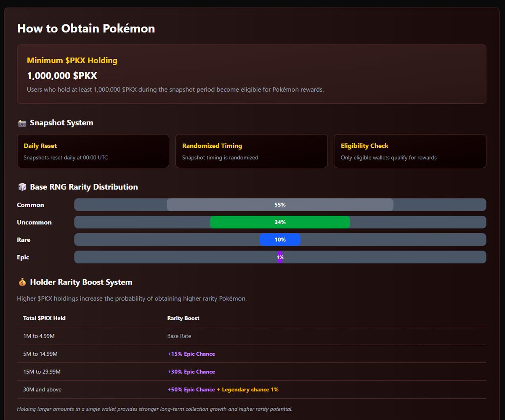Select the Eligibility Check card
505x420 pixels.
coord(410,151)
